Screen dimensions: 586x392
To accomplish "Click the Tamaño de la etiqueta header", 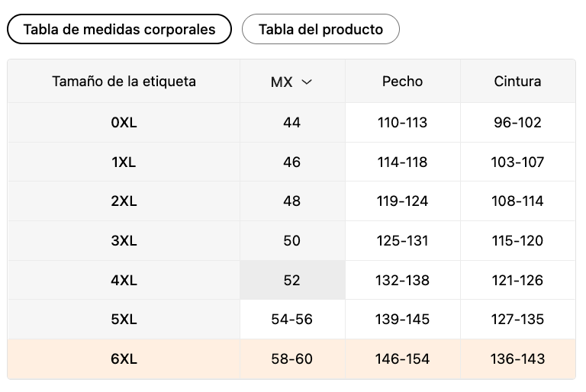I will tap(124, 81).
